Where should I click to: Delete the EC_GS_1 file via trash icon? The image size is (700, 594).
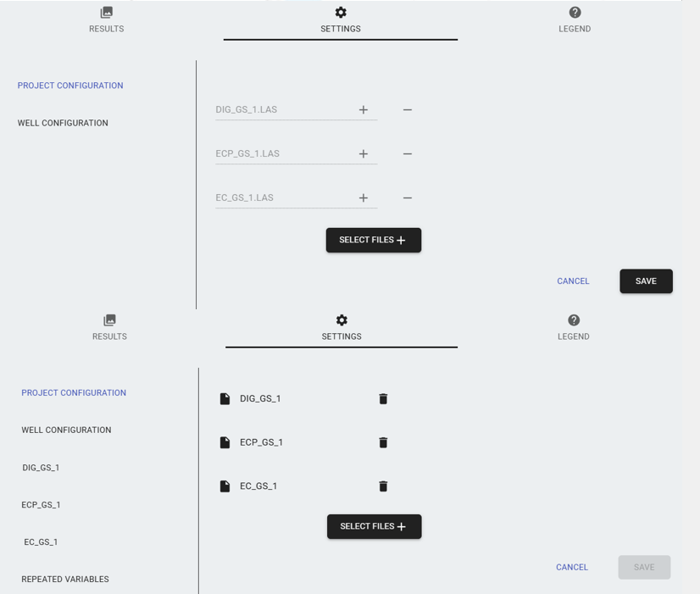point(383,486)
